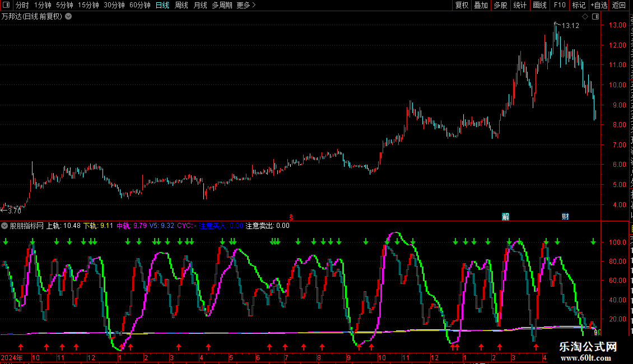Select the 日线 daily tab
This screenshot has height=364, width=633.
pos(162,5)
